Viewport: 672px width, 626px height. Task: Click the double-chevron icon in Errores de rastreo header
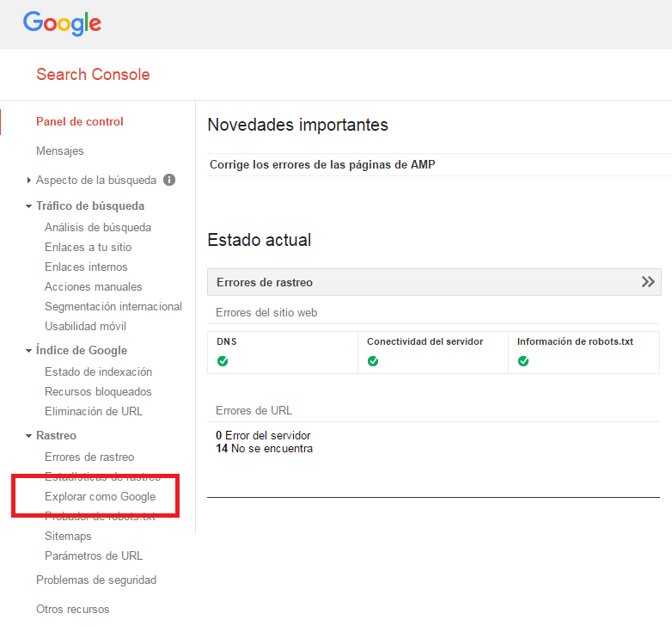(x=648, y=282)
